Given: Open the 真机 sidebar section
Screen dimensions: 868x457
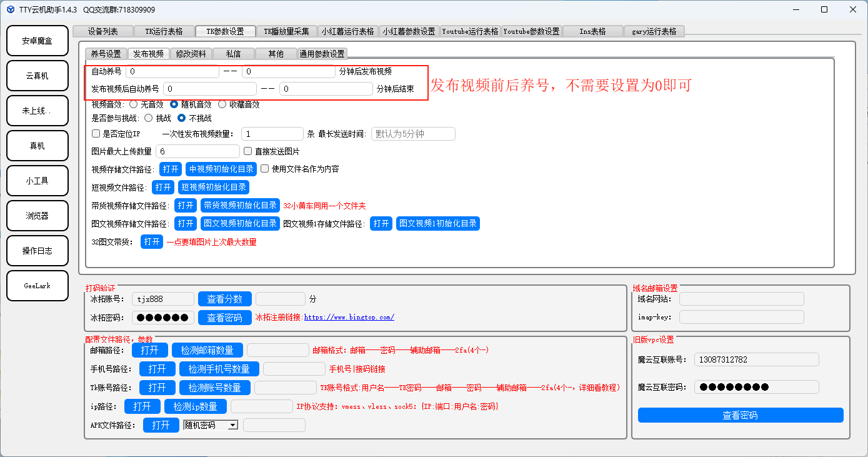Looking at the screenshot, I should pos(37,146).
